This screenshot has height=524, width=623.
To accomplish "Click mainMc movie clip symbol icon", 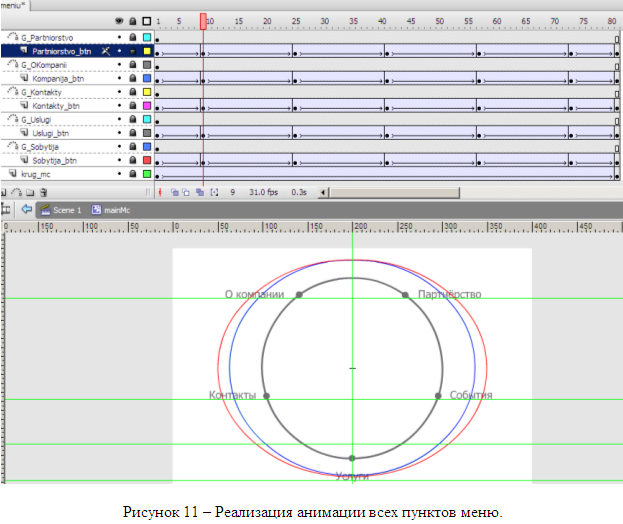I will tap(96, 210).
